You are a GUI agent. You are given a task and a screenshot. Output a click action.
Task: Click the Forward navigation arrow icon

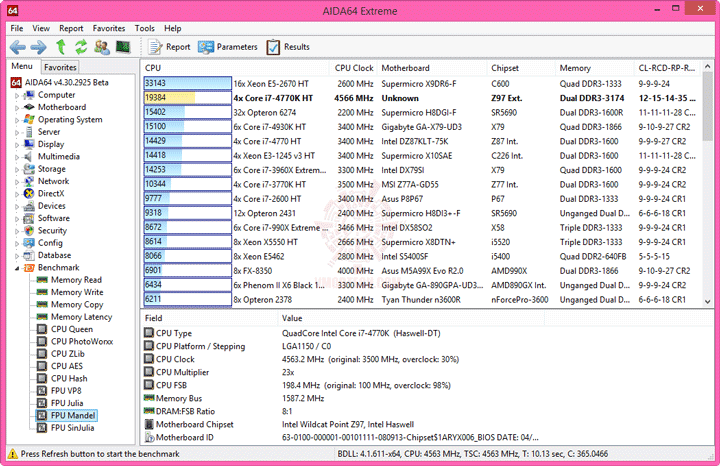coord(39,47)
